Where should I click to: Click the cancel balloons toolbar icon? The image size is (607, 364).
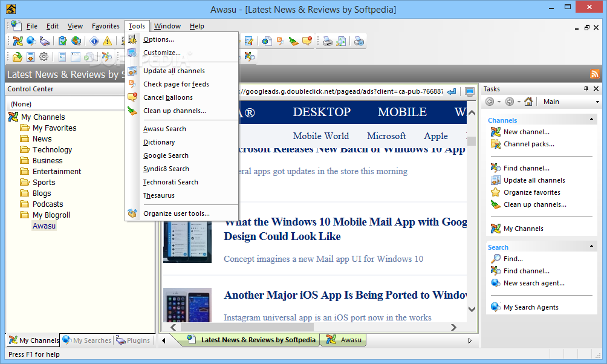(307, 41)
